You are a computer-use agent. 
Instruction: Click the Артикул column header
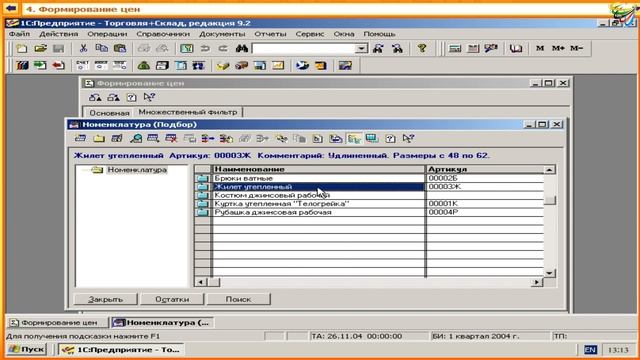coord(485,169)
